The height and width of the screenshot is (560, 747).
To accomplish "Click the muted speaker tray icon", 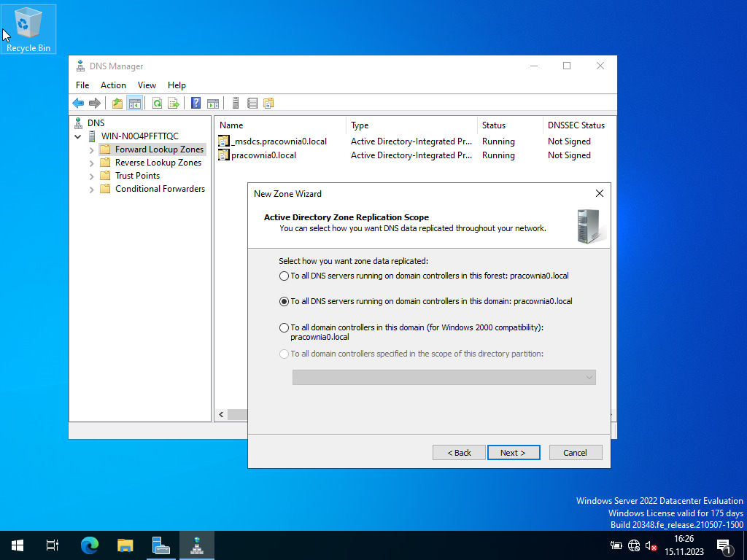I will [651, 545].
